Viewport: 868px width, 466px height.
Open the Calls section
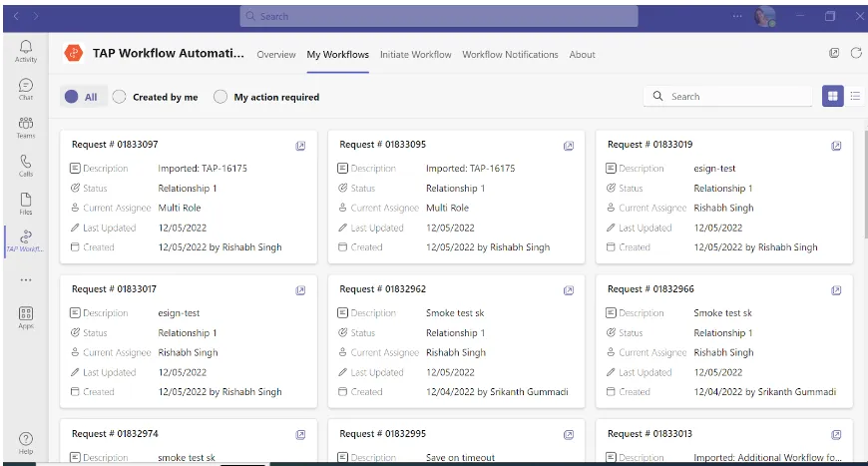[26, 165]
